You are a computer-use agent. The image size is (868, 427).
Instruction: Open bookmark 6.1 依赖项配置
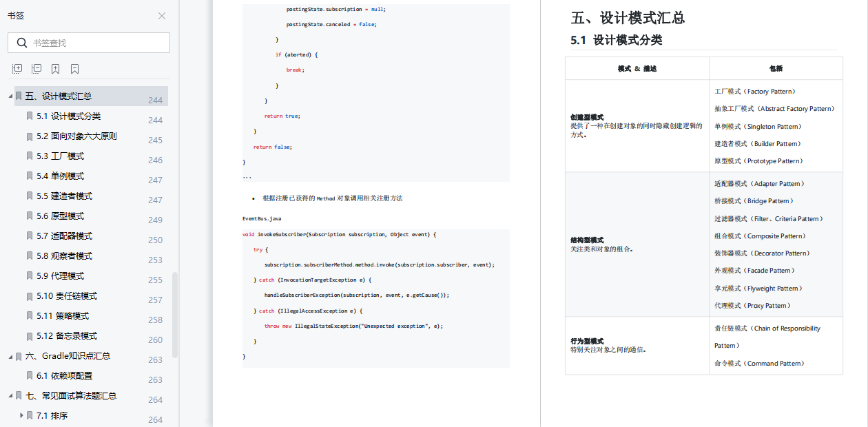65,376
